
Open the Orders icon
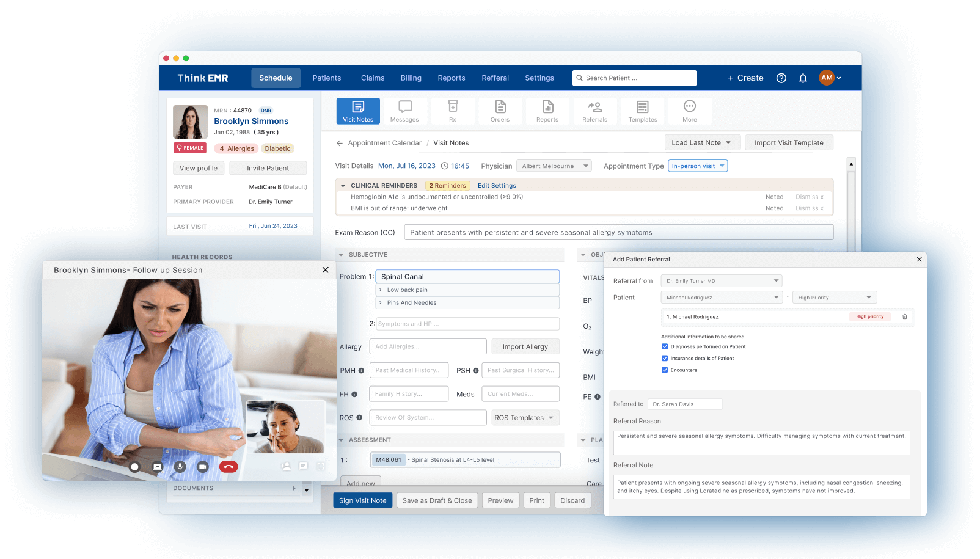pyautogui.click(x=500, y=111)
